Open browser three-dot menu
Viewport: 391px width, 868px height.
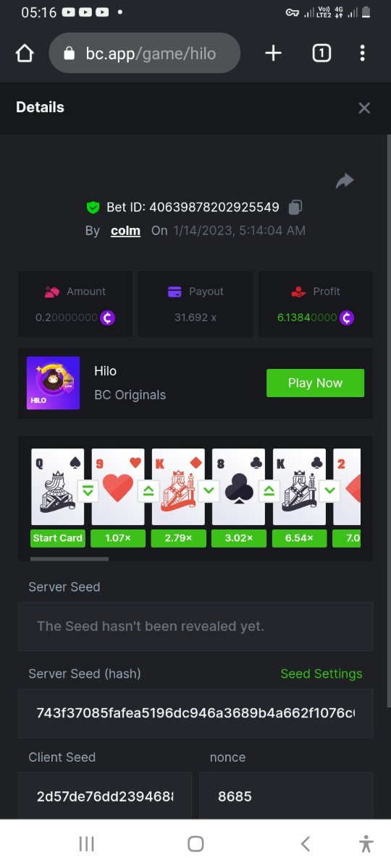click(x=362, y=53)
